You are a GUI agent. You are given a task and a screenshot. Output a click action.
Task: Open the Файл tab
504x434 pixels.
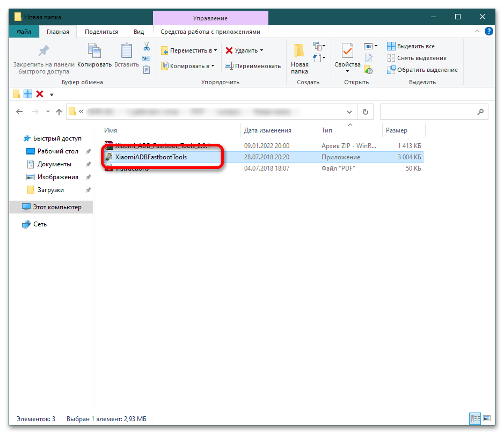coord(24,32)
